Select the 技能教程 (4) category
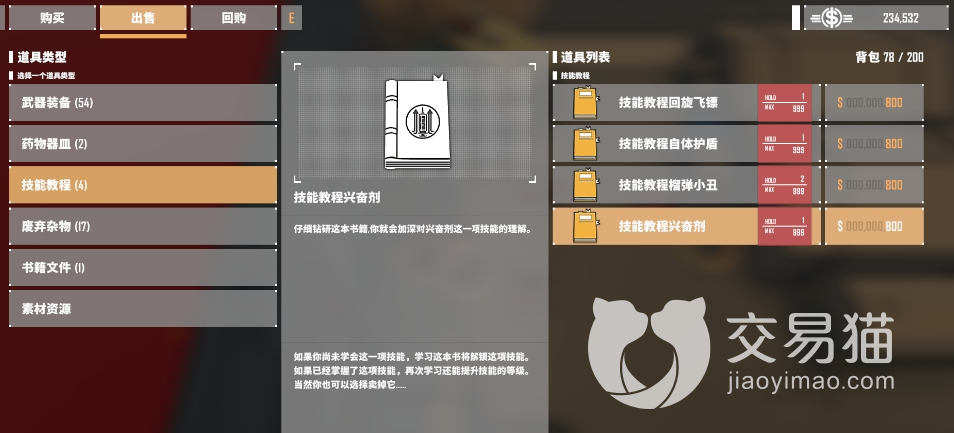This screenshot has width=954, height=433. tap(143, 185)
